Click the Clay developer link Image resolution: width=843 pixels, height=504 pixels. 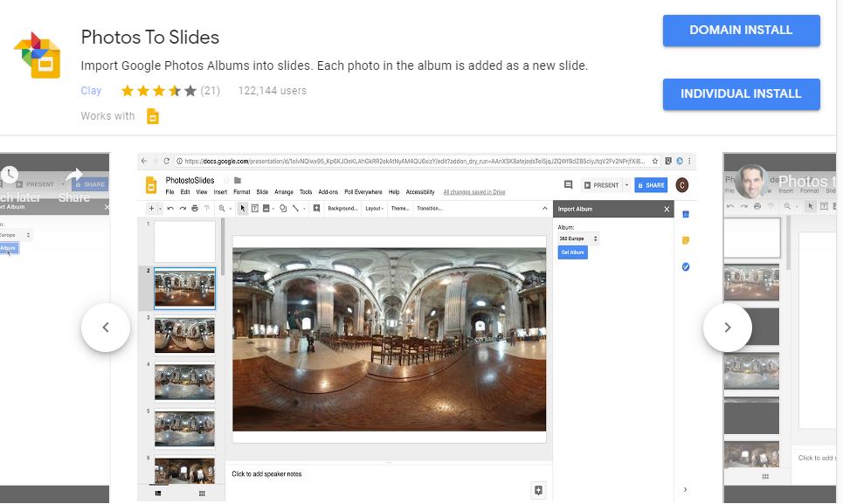[x=91, y=90]
